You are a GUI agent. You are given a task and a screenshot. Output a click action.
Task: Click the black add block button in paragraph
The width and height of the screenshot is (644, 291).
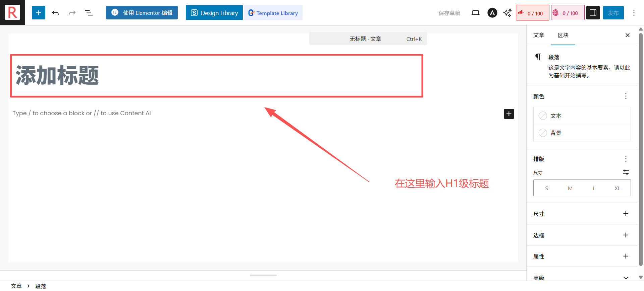[509, 114]
